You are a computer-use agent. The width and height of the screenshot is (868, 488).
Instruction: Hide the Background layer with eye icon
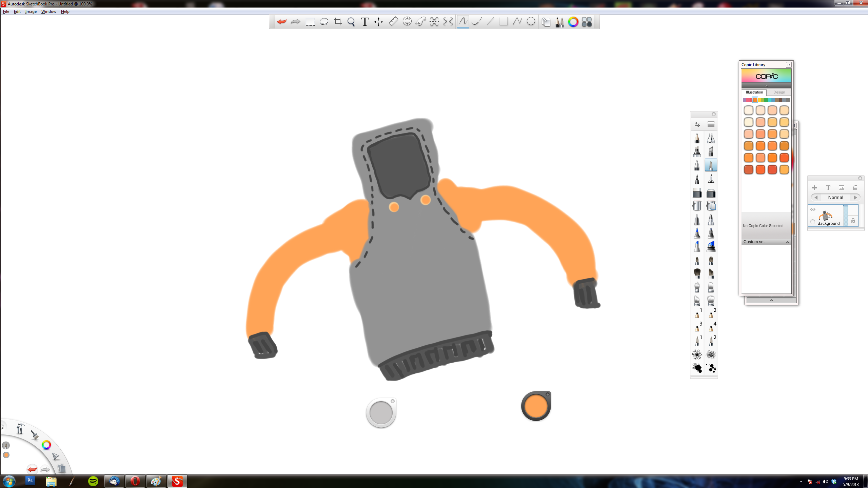point(813,209)
